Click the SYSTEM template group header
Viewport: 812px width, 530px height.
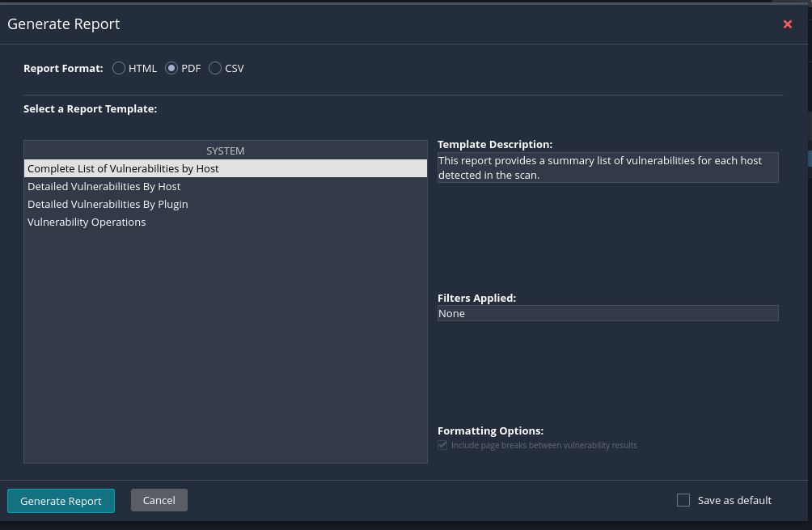click(x=225, y=151)
